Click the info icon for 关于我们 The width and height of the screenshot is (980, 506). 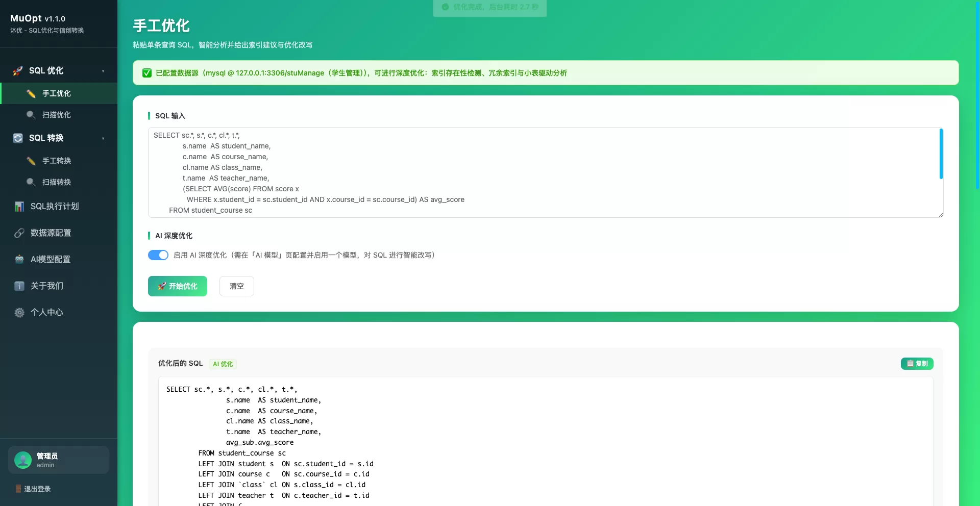(19, 286)
